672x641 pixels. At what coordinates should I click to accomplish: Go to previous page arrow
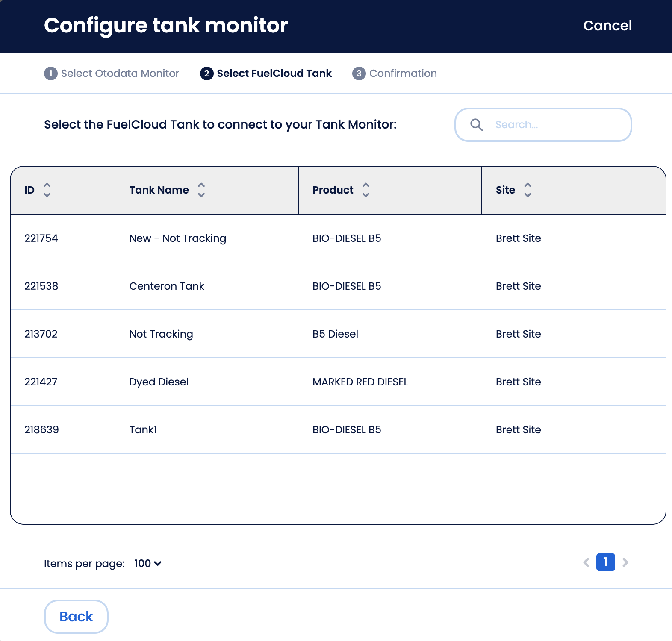[586, 562]
